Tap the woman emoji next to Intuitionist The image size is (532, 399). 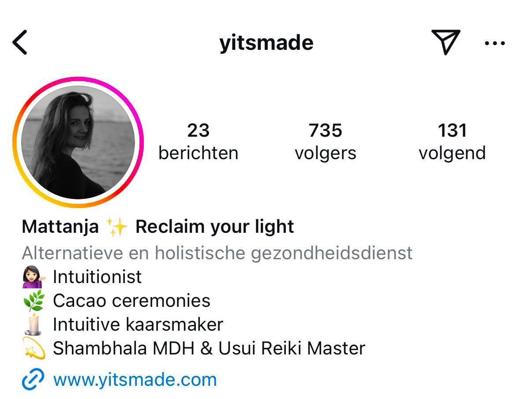point(34,277)
